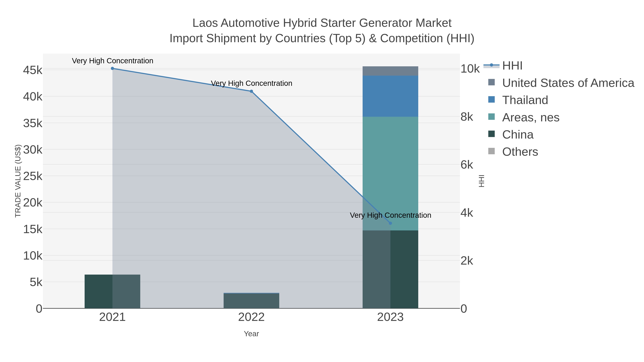The height and width of the screenshot is (362, 644).
Task: Click the Areas, nes teal legend swatch
Action: click(492, 117)
